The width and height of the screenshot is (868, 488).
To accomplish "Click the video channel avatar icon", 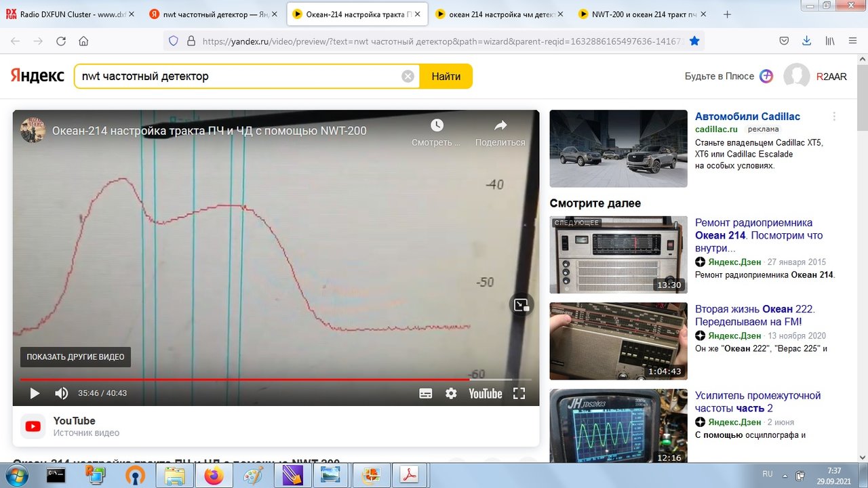I will pos(33,130).
